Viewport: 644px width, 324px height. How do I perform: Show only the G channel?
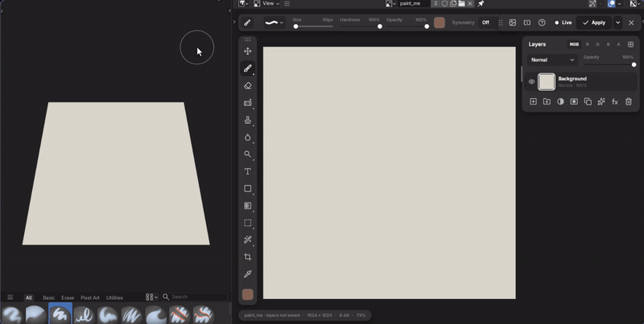point(597,44)
